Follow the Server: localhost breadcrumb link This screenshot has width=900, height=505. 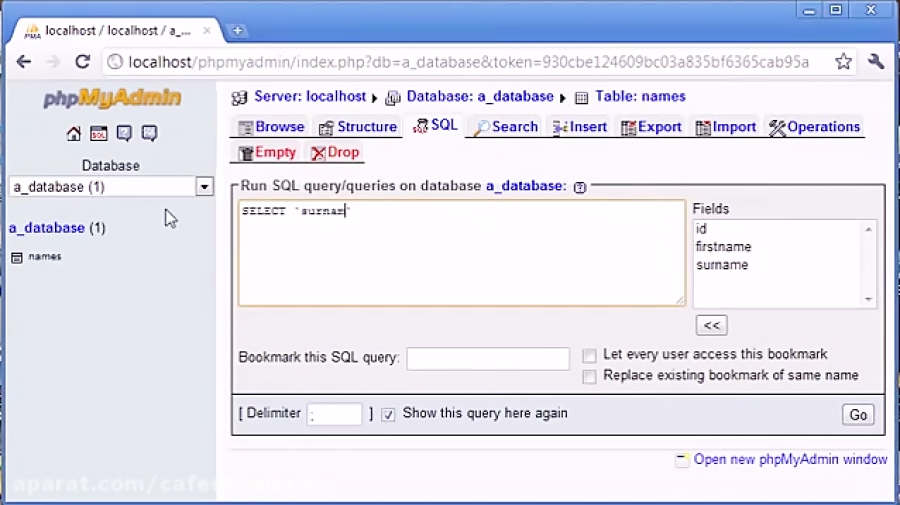click(x=310, y=96)
